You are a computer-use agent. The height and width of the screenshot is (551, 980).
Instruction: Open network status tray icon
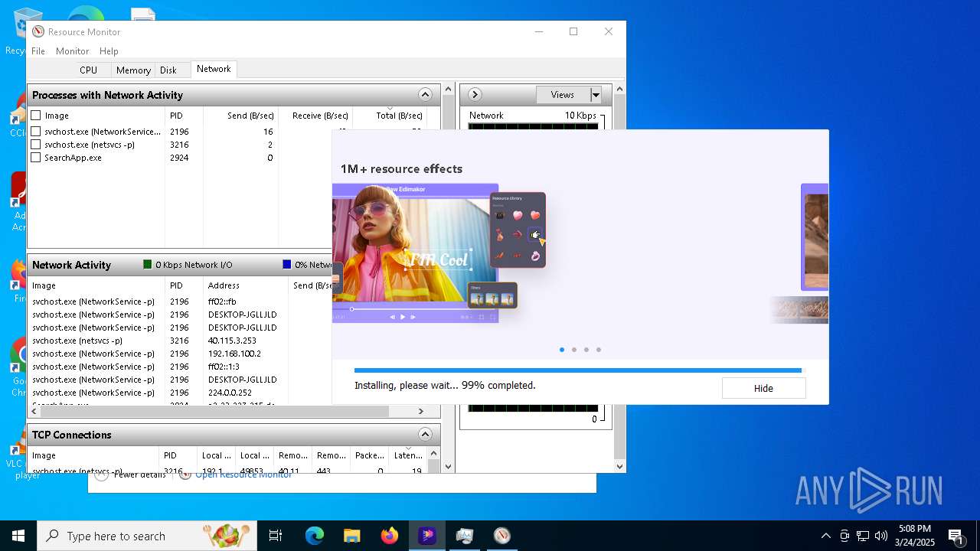point(863,536)
